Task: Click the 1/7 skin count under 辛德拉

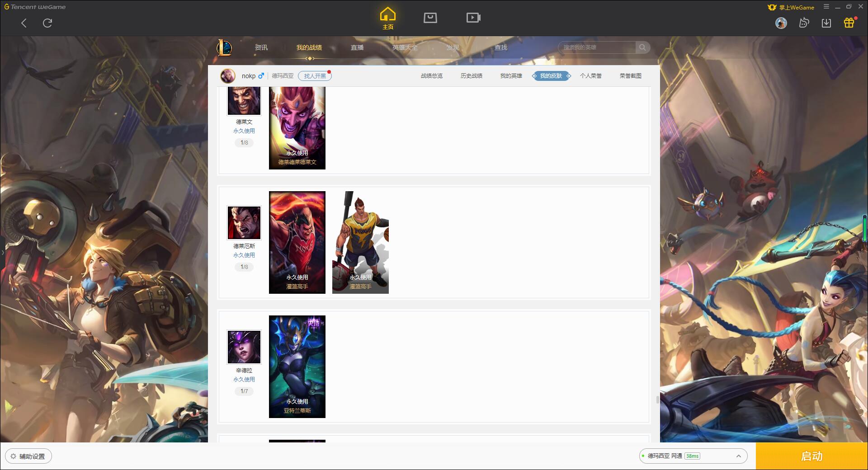Action: pyautogui.click(x=244, y=391)
